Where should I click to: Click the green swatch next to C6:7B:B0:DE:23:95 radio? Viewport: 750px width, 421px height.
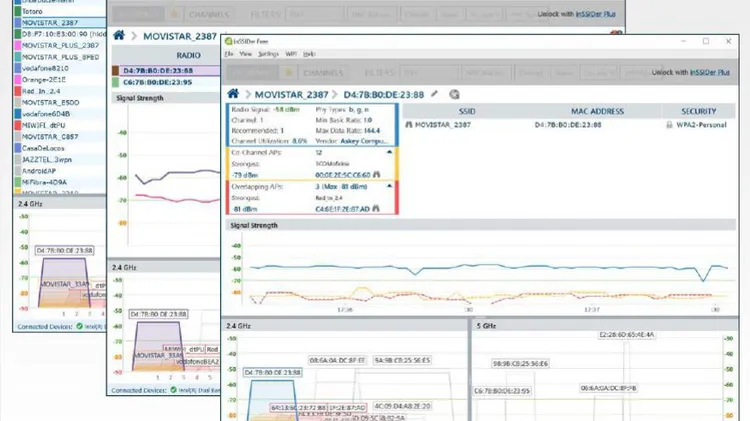pos(115,82)
